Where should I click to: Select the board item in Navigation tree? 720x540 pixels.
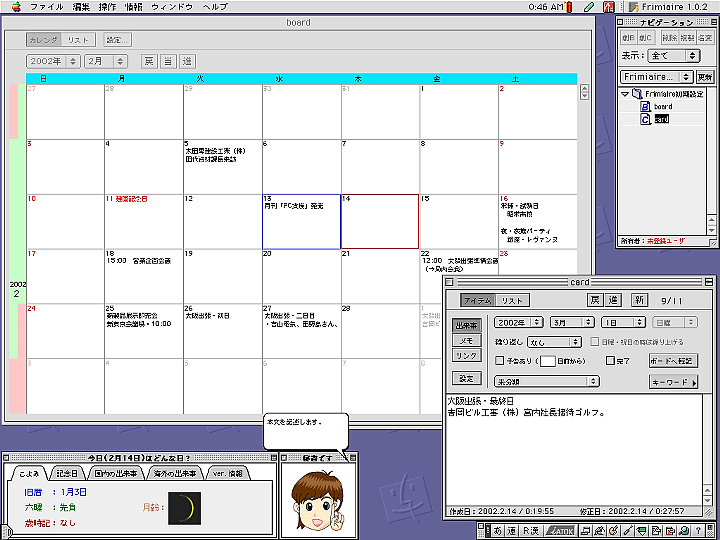tap(663, 107)
